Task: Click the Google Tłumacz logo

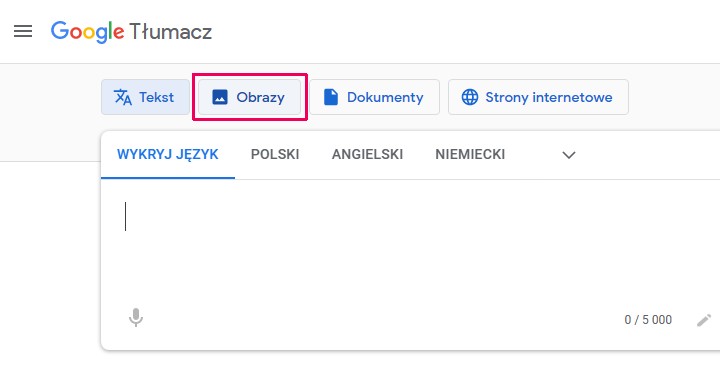Action: tap(131, 32)
